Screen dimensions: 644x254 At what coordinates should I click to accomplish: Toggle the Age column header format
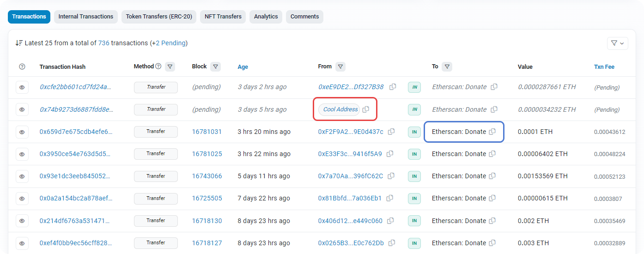[243, 67]
